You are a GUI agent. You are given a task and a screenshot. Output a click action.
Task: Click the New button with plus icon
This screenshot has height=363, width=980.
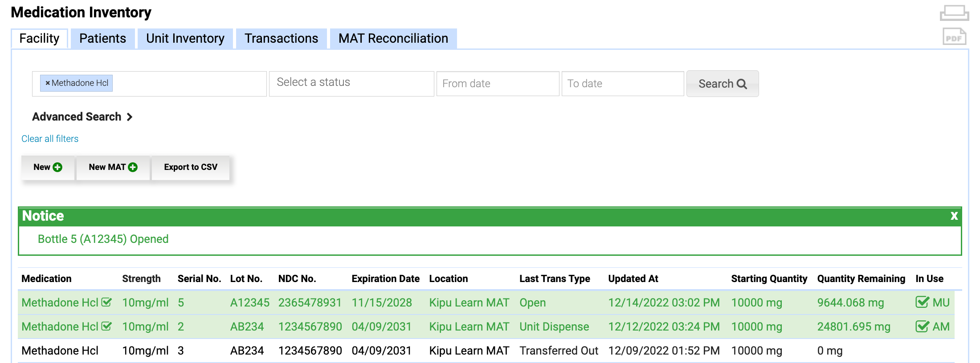coord(48,167)
